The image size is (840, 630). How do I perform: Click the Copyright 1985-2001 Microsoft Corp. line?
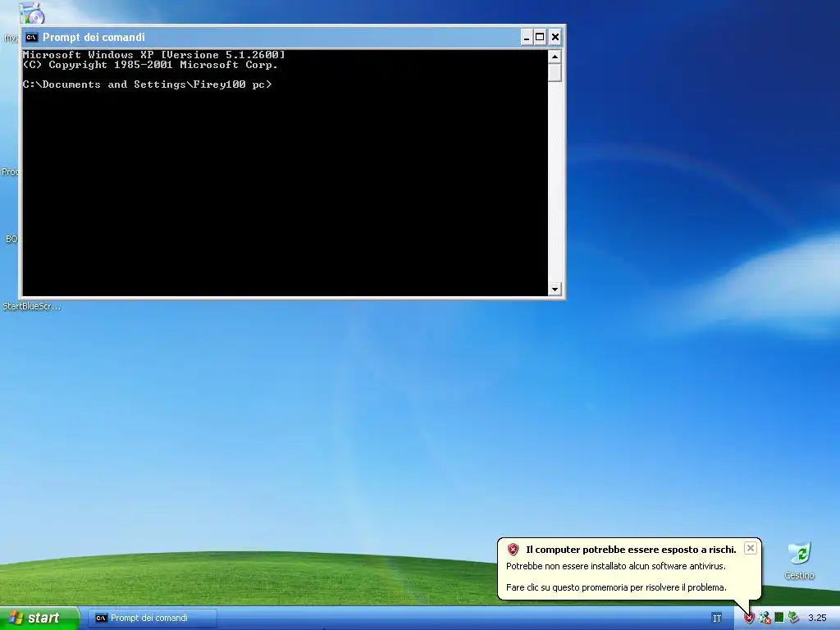point(150,65)
